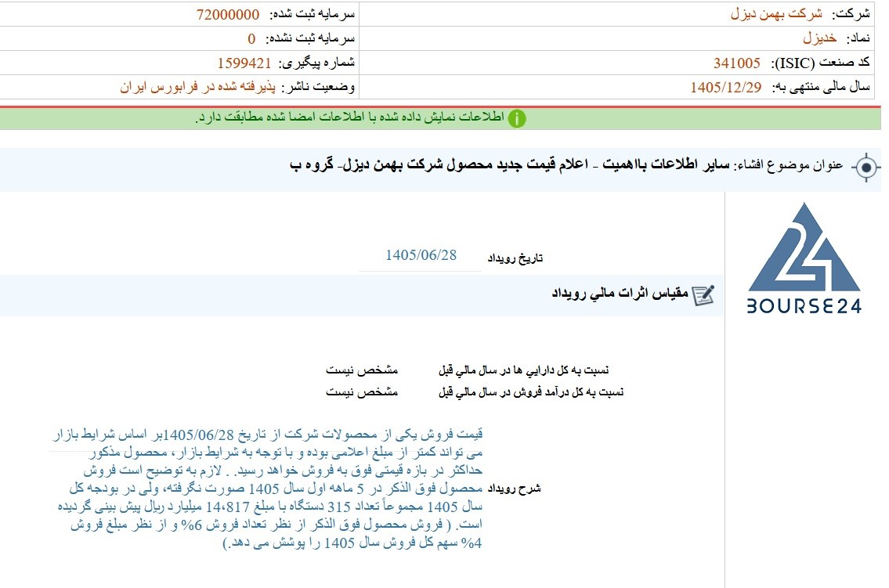Click the Bourse24 logo image

804,258
